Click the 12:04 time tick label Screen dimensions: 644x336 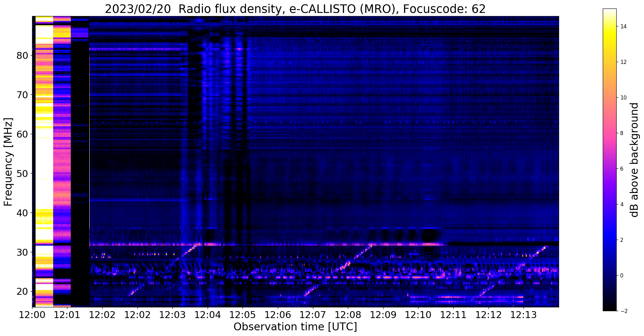(x=207, y=315)
